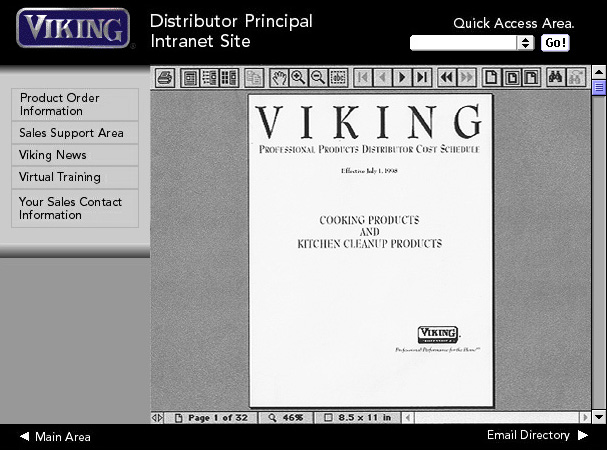The image size is (607, 450).
Task: Toggle the left pane splitter arrows in status bar
Action: [x=157, y=417]
